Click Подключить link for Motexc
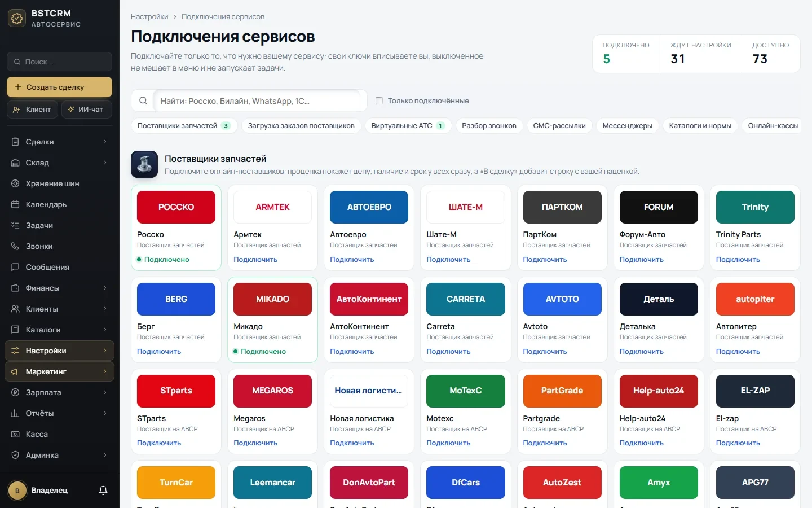 [448, 443]
